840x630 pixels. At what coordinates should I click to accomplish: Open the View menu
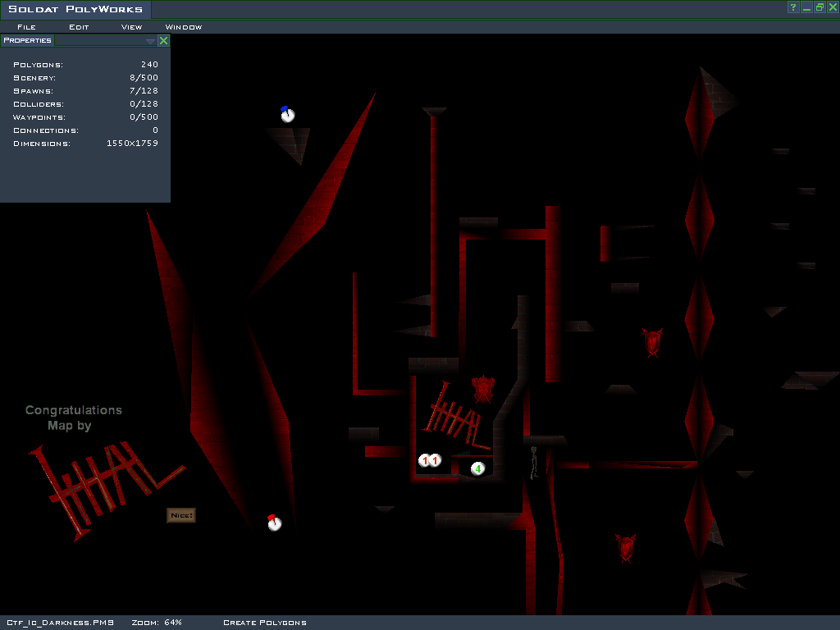tap(131, 27)
